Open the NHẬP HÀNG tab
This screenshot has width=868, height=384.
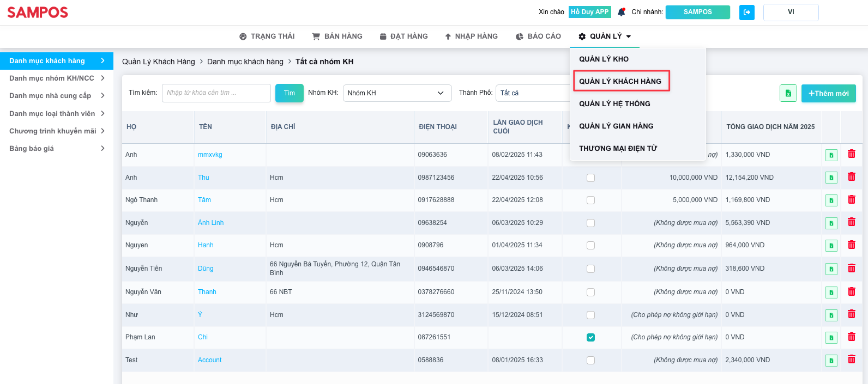pos(471,36)
